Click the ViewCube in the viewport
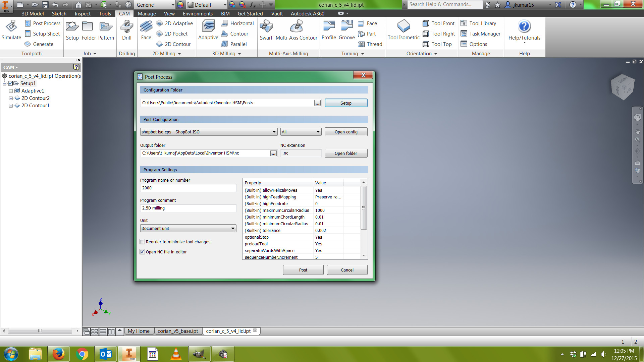The width and height of the screenshot is (644, 362). point(623,87)
